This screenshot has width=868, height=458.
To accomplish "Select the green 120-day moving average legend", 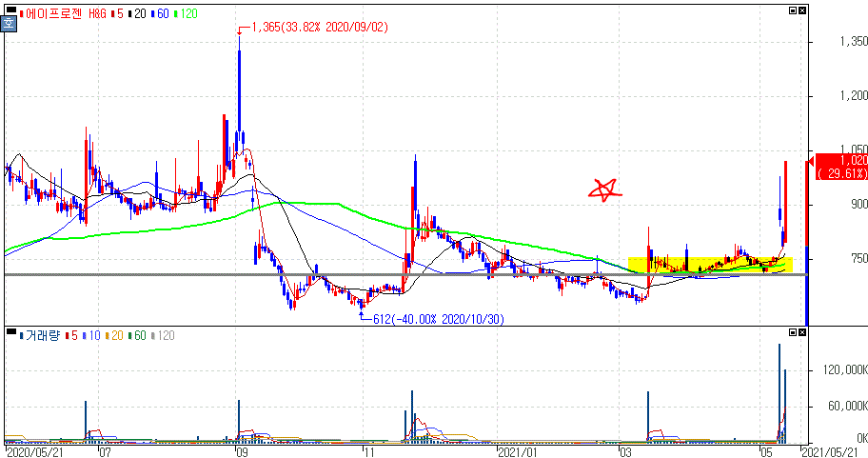I will [x=186, y=14].
